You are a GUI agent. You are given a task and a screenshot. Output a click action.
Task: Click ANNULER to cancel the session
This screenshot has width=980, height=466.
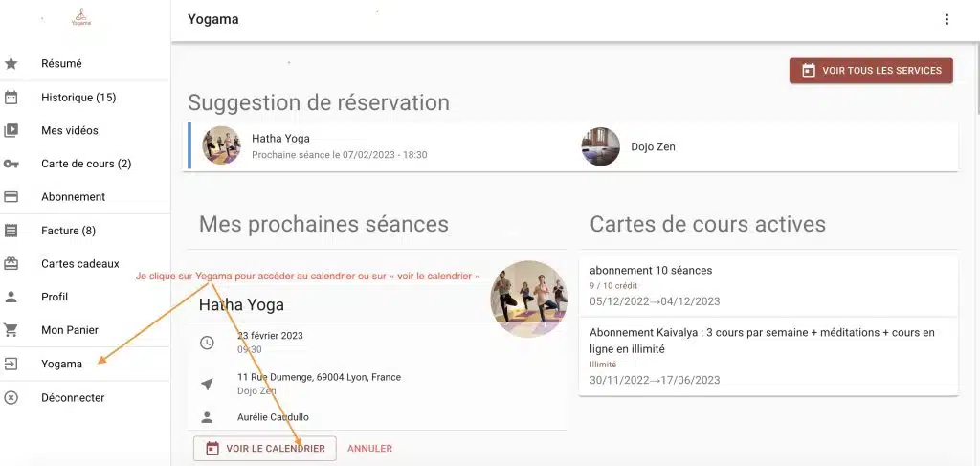click(x=370, y=449)
